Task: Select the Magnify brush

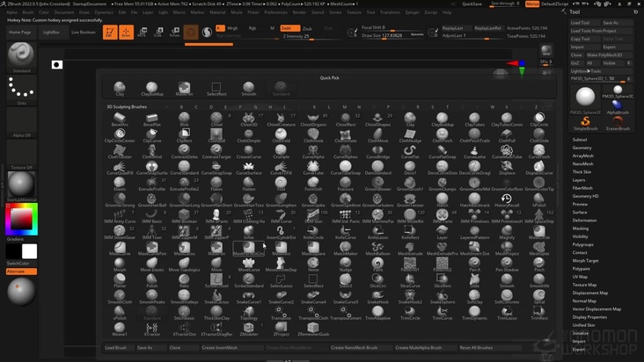Action: pyautogui.click(x=507, y=232)
